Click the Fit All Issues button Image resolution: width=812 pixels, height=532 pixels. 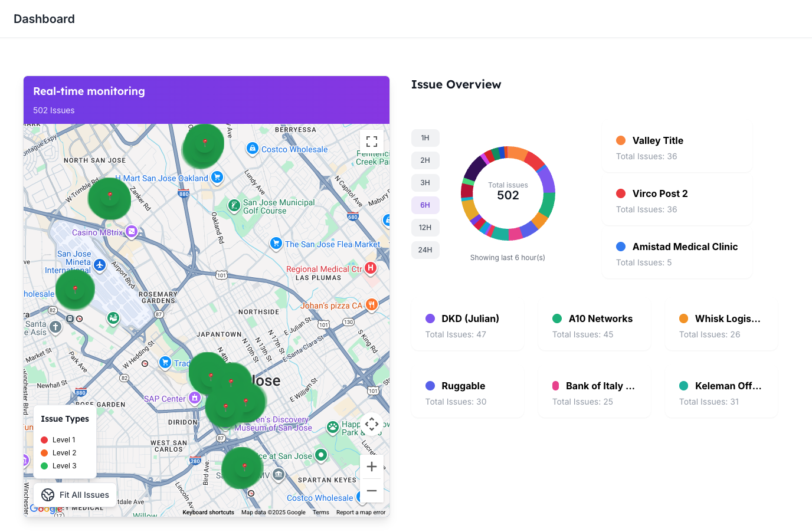75,495
